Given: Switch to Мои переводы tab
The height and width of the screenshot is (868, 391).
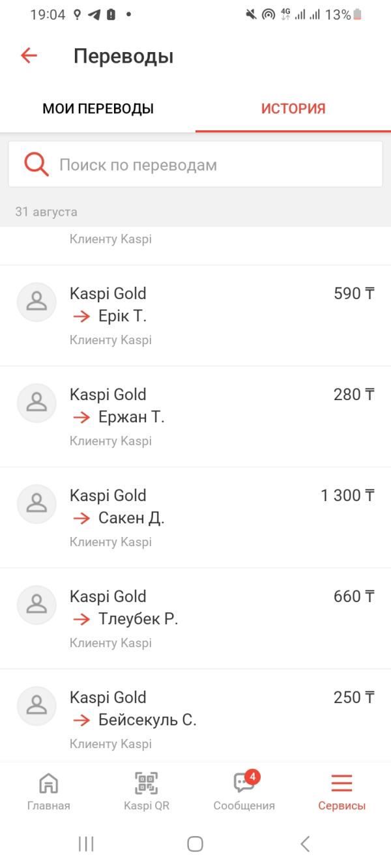Looking at the screenshot, I should pos(98,109).
